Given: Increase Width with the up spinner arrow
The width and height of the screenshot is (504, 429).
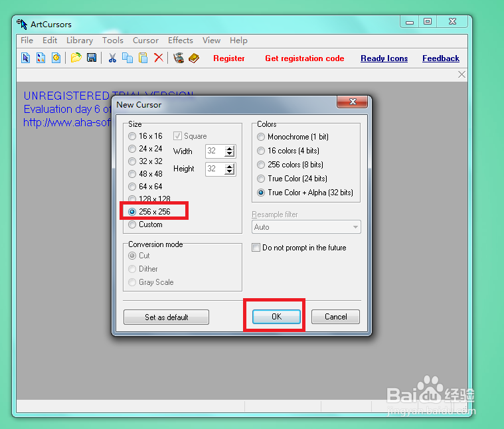Looking at the screenshot, I should pyautogui.click(x=230, y=149).
